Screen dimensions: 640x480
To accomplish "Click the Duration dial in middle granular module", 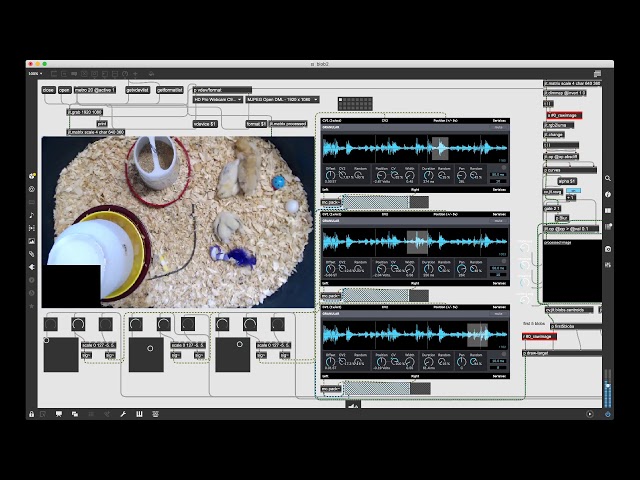I will (428, 269).
